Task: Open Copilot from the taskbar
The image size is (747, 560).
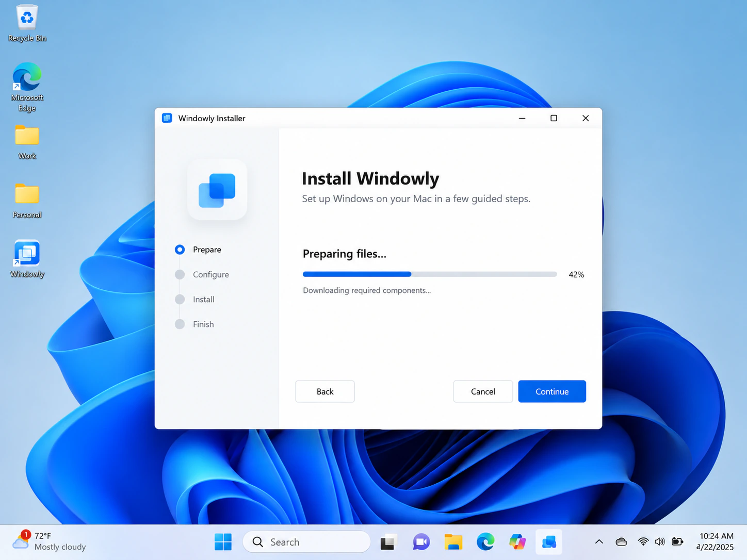Action: point(517,542)
